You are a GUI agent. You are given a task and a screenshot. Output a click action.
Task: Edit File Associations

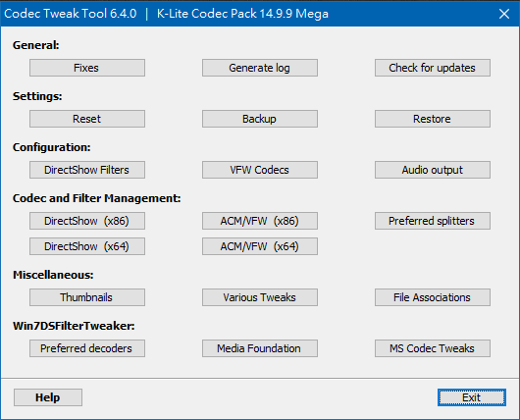[433, 297]
